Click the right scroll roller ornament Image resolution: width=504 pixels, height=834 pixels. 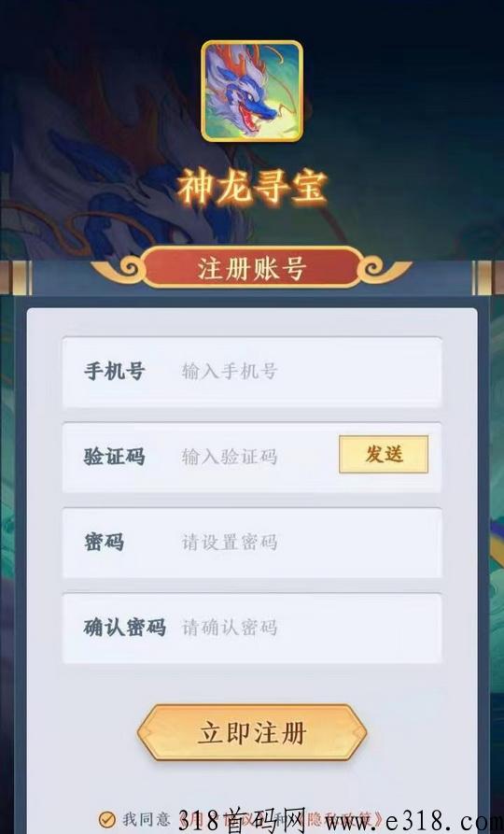[487, 277]
